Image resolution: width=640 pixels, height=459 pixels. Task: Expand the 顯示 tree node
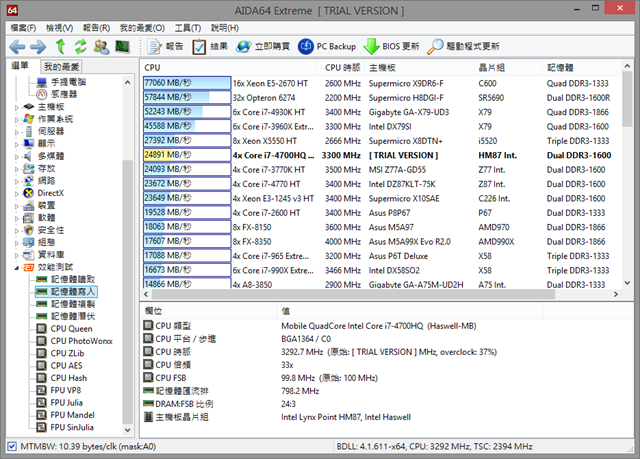tap(16, 144)
